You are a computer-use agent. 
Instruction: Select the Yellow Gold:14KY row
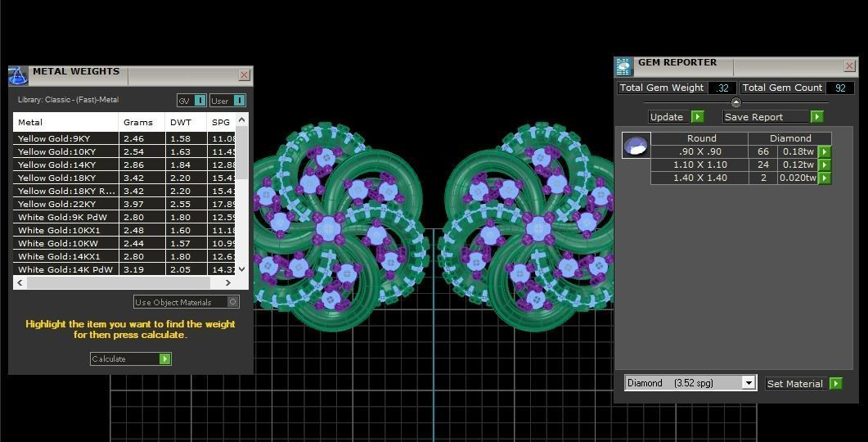(124, 165)
